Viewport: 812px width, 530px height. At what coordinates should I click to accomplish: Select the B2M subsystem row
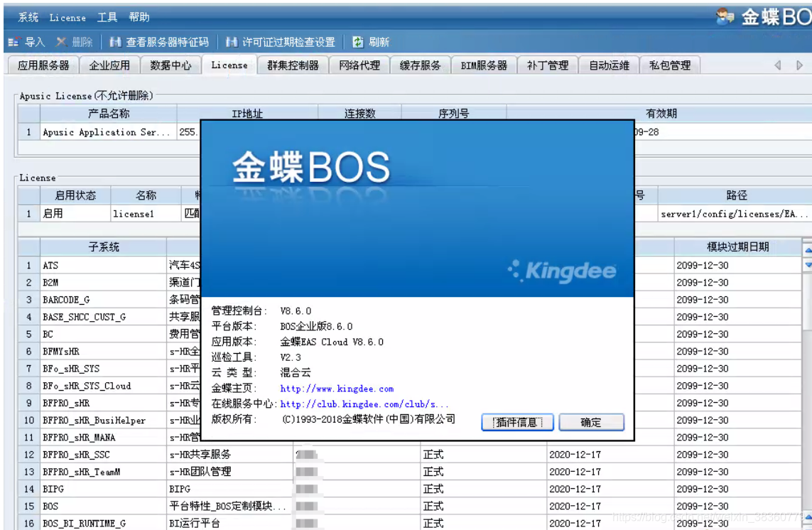(103, 282)
